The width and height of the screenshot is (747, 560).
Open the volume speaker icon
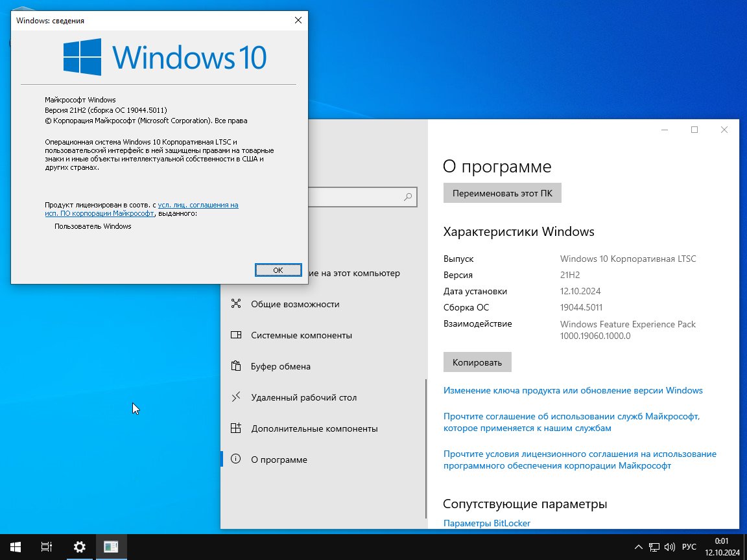669,547
